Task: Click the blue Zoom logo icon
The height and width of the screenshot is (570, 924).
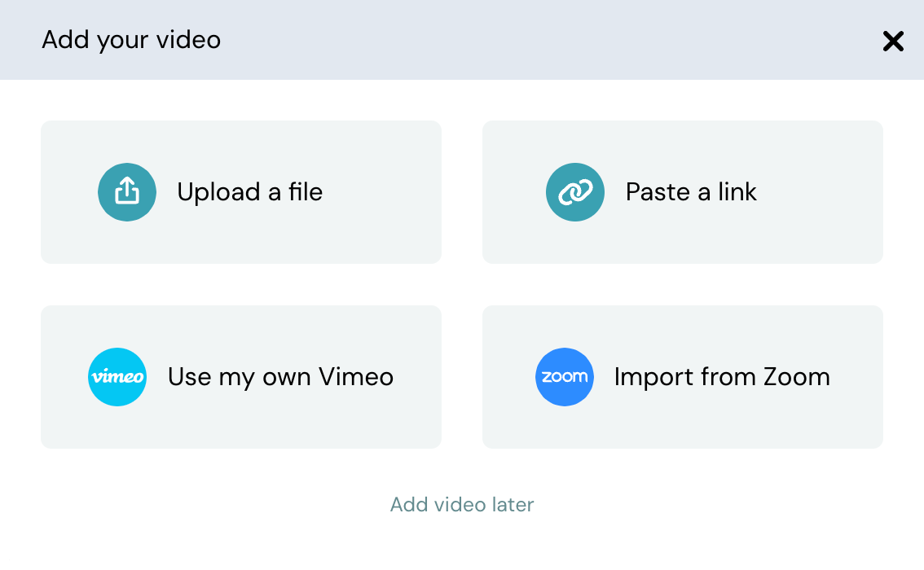Action: [x=565, y=377]
